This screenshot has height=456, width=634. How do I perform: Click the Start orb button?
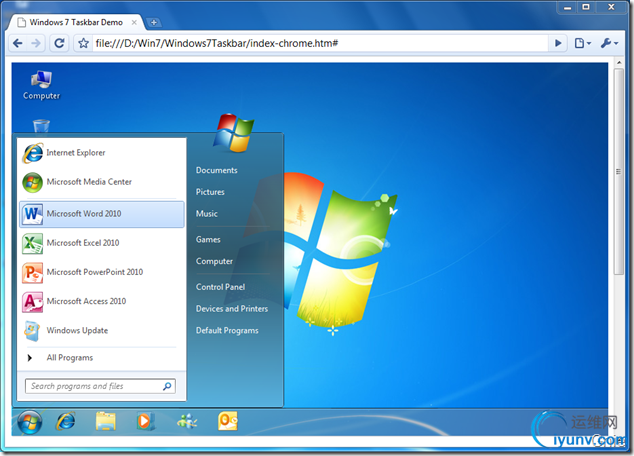(x=30, y=422)
